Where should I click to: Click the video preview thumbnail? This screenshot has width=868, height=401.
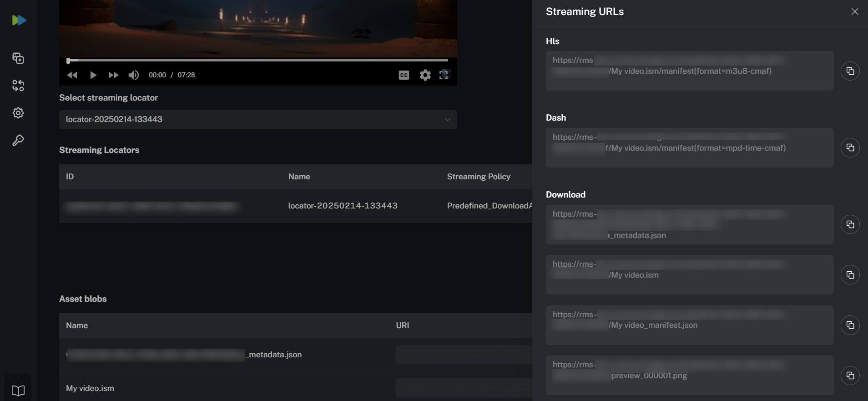(258, 28)
